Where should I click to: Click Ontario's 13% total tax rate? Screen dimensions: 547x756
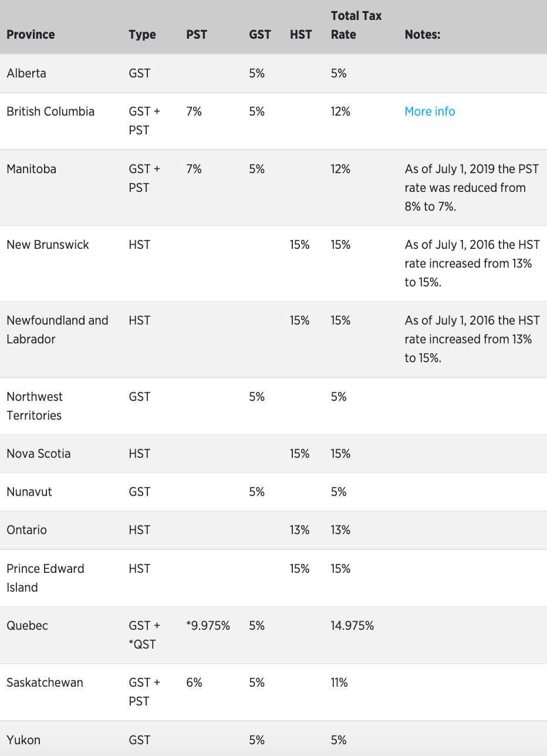tap(340, 530)
